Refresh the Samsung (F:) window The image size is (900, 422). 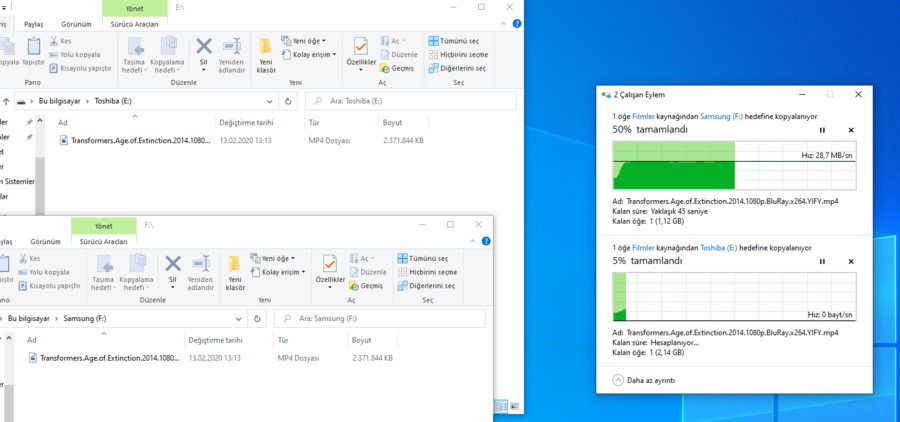[x=257, y=319]
